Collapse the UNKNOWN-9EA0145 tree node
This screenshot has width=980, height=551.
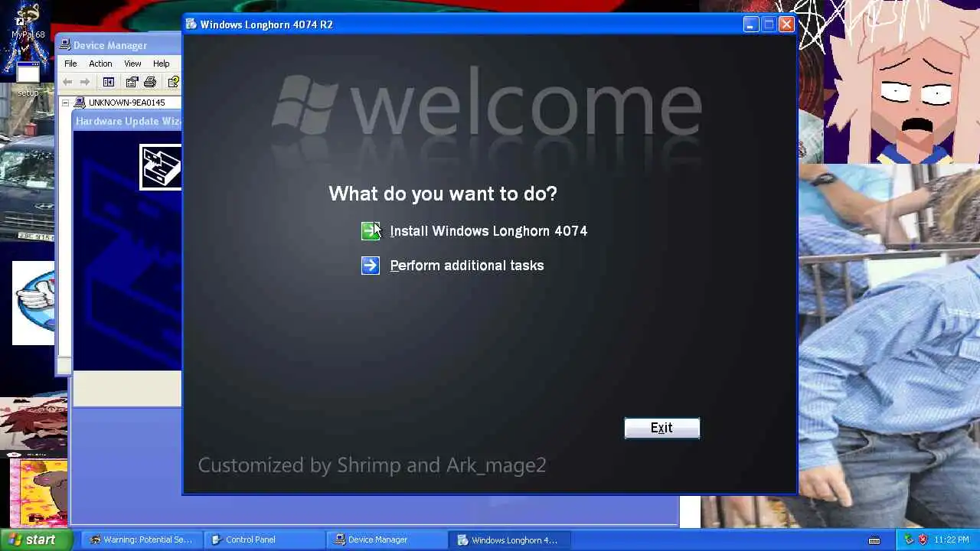click(x=65, y=103)
